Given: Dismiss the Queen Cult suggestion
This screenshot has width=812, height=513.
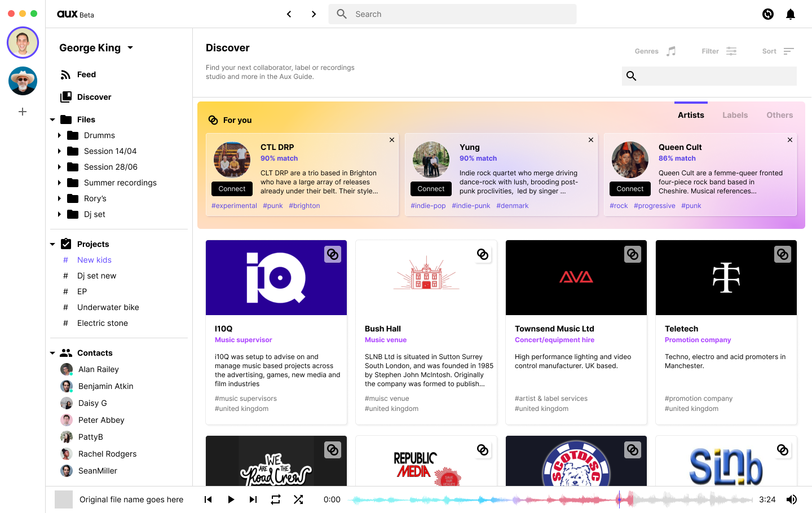Looking at the screenshot, I should (790, 140).
